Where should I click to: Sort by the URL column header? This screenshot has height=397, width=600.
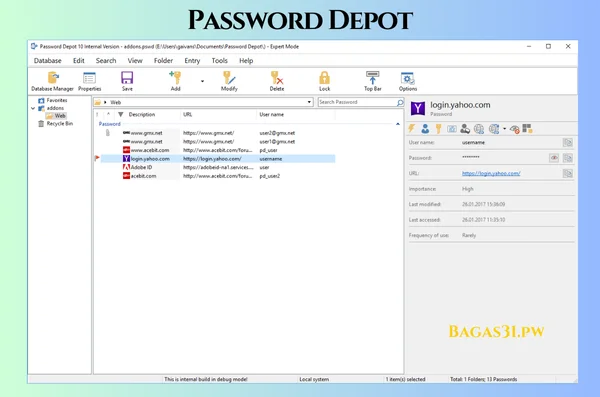188,114
